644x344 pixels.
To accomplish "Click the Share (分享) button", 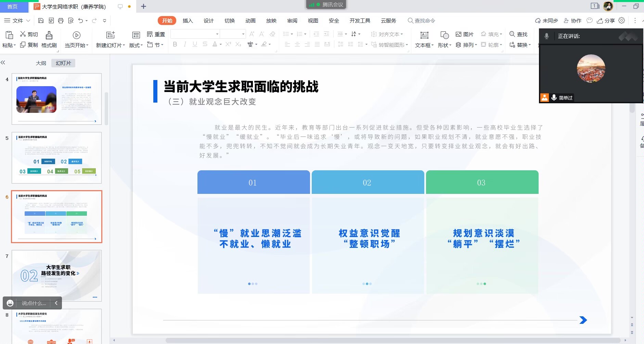I will click(x=606, y=21).
